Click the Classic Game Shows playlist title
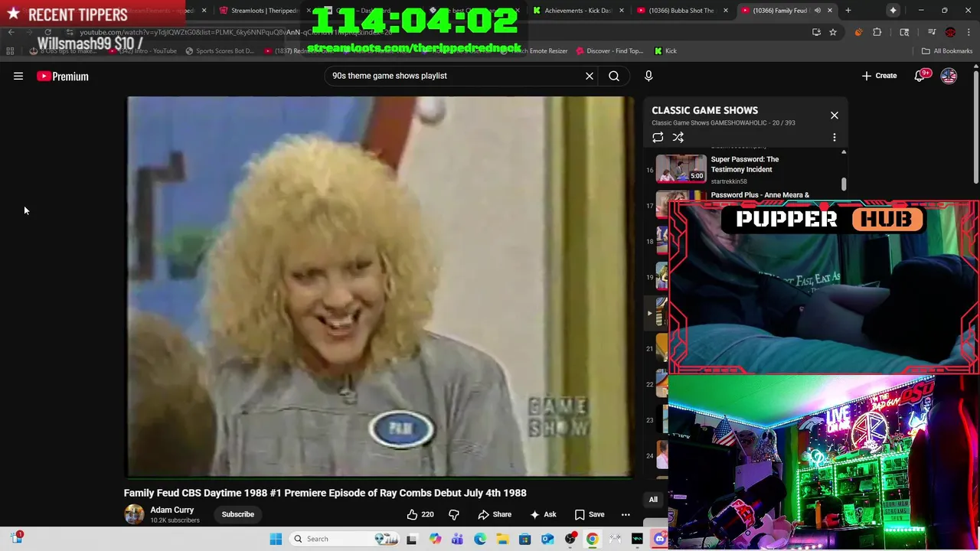 click(x=704, y=110)
